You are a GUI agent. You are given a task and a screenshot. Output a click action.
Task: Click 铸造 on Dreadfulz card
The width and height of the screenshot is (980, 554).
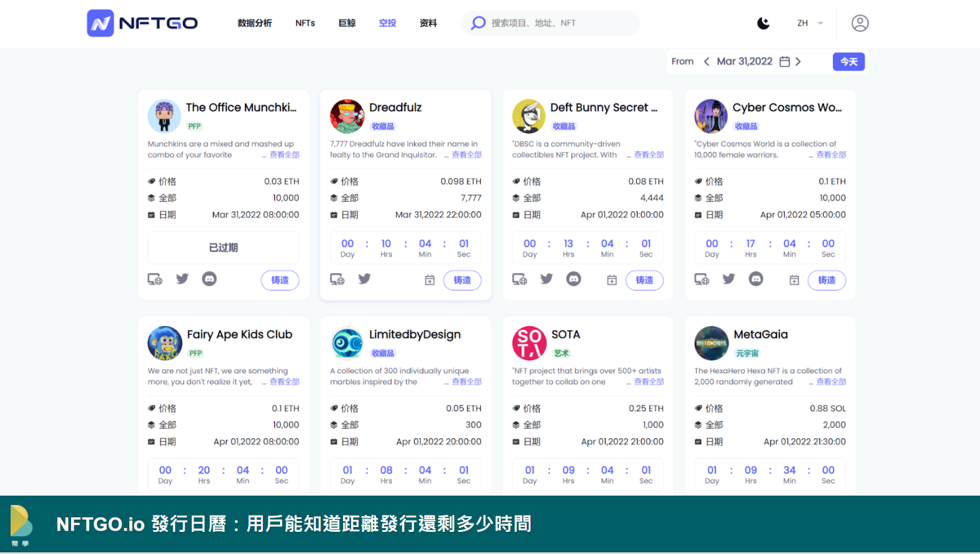point(462,280)
